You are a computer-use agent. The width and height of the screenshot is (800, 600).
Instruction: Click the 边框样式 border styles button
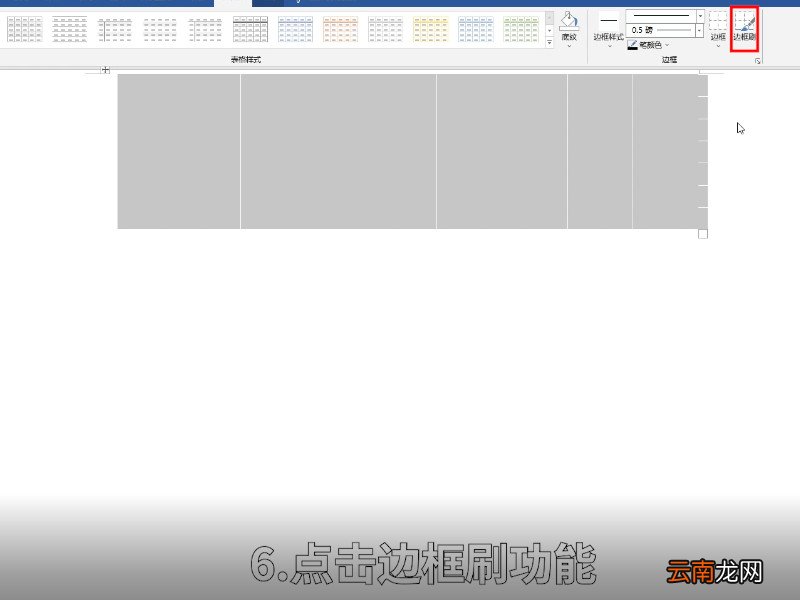click(608, 26)
